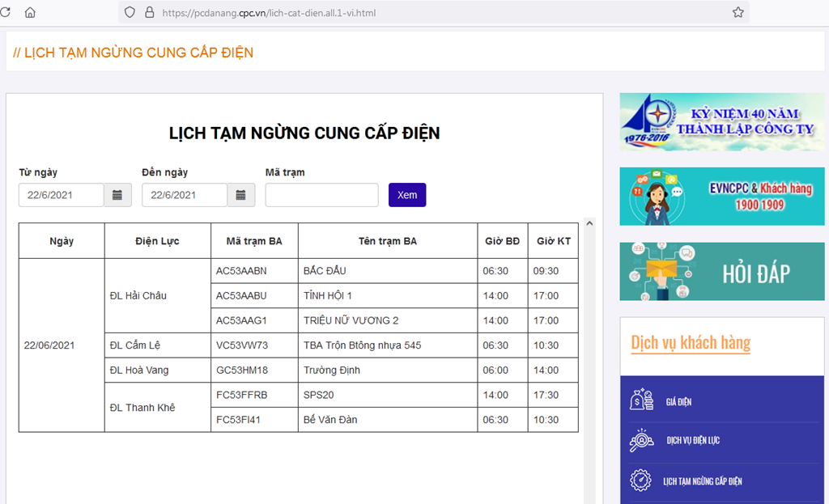Select the 22/06/2021 date cell
This screenshot has height=504, width=829.
coord(62,345)
